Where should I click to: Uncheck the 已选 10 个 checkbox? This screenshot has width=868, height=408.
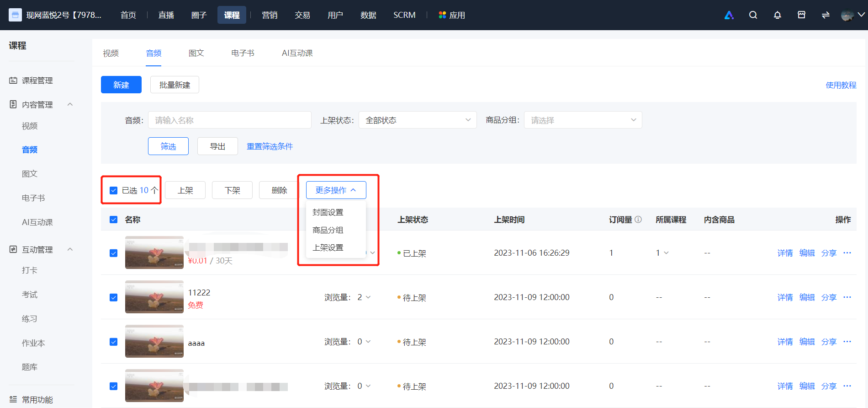(114, 190)
